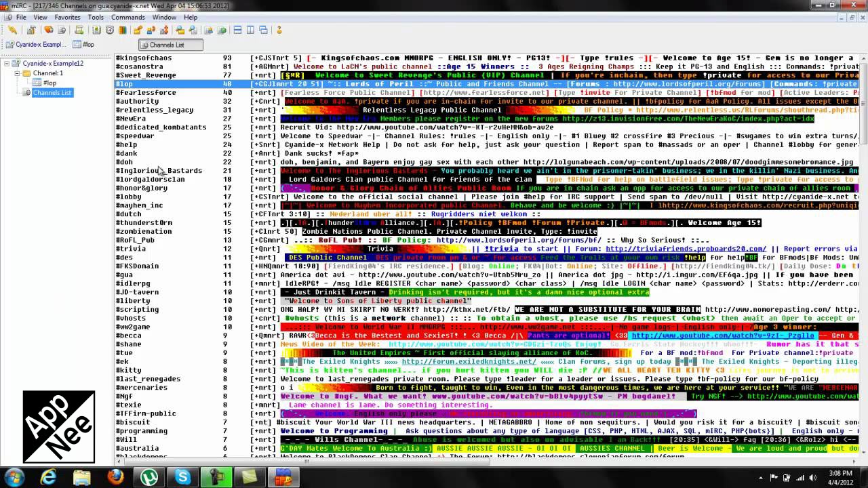
Task: Open the Address Book icon
Action: click(96, 30)
